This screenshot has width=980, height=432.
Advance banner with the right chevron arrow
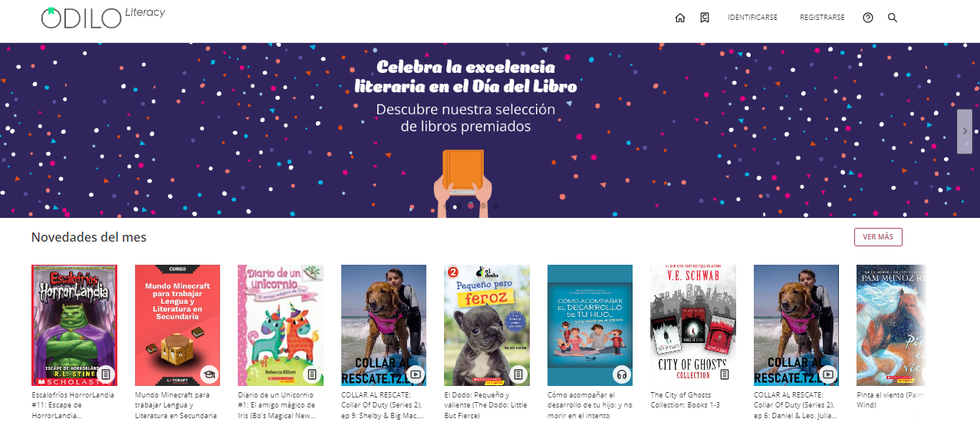tap(965, 131)
